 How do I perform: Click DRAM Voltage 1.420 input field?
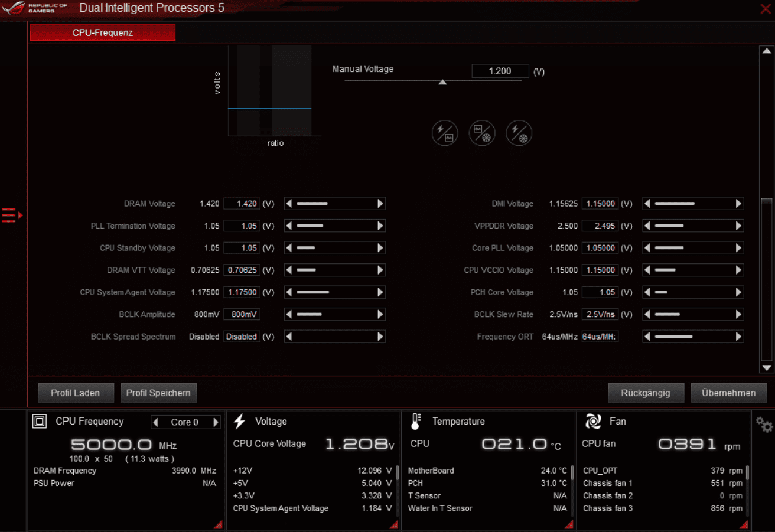point(242,204)
